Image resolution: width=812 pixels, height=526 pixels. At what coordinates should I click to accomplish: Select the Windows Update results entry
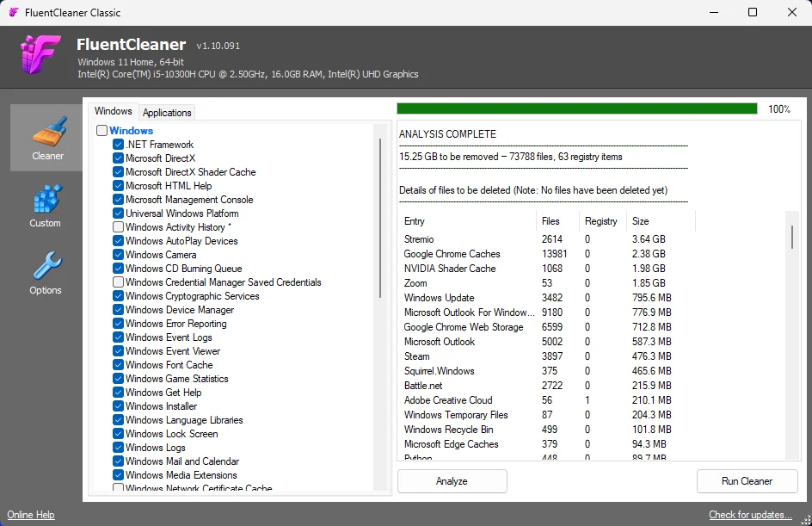pyautogui.click(x=549, y=298)
